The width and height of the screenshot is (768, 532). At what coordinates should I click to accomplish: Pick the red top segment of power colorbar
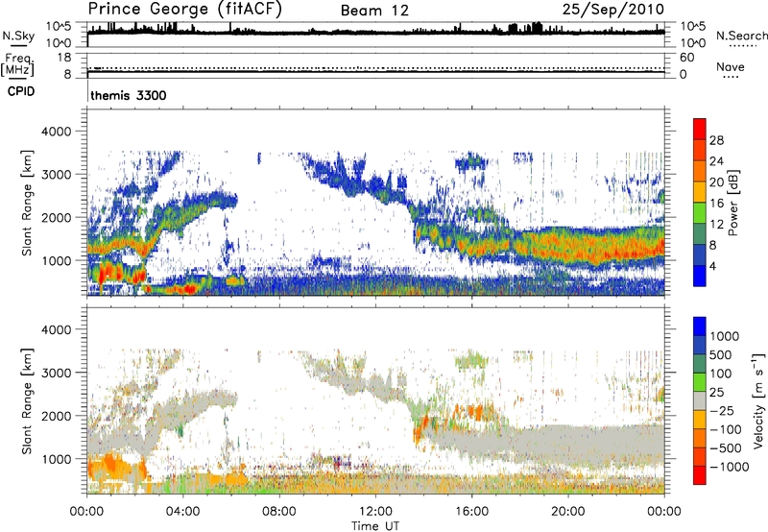click(x=700, y=130)
